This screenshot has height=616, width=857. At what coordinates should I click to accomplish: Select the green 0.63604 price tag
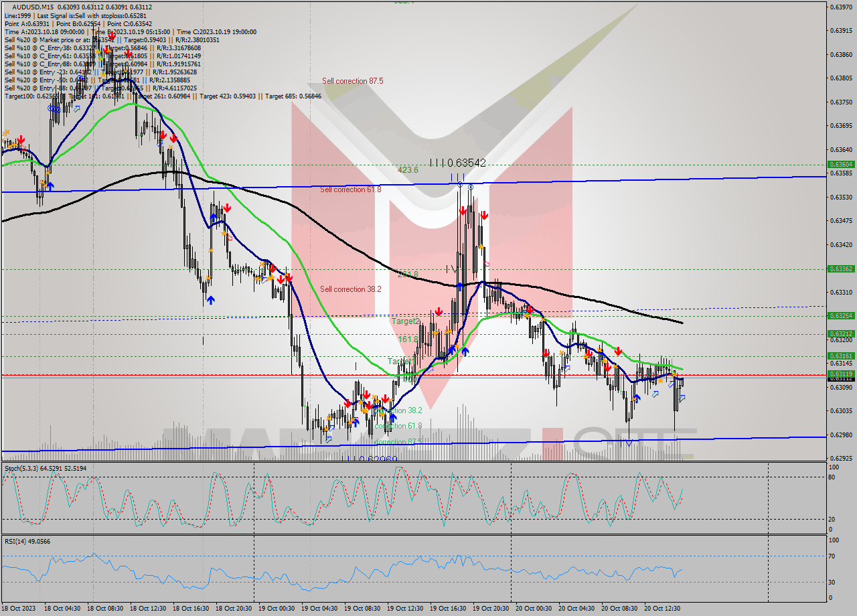point(841,164)
